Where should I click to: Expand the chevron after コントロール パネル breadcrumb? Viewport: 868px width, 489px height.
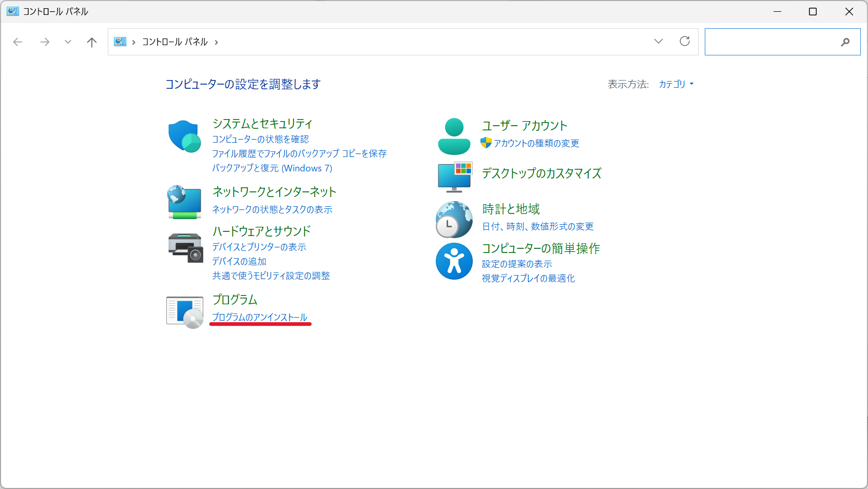(x=217, y=42)
